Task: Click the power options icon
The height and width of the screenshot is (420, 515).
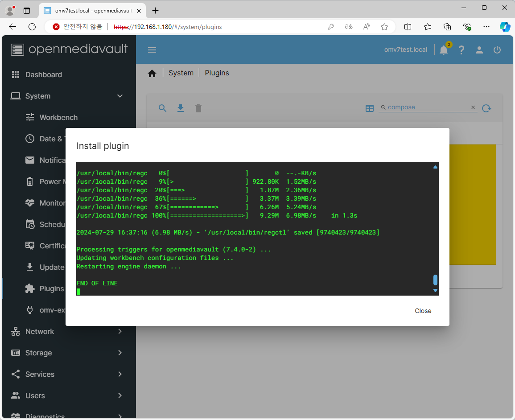Action: (497, 50)
